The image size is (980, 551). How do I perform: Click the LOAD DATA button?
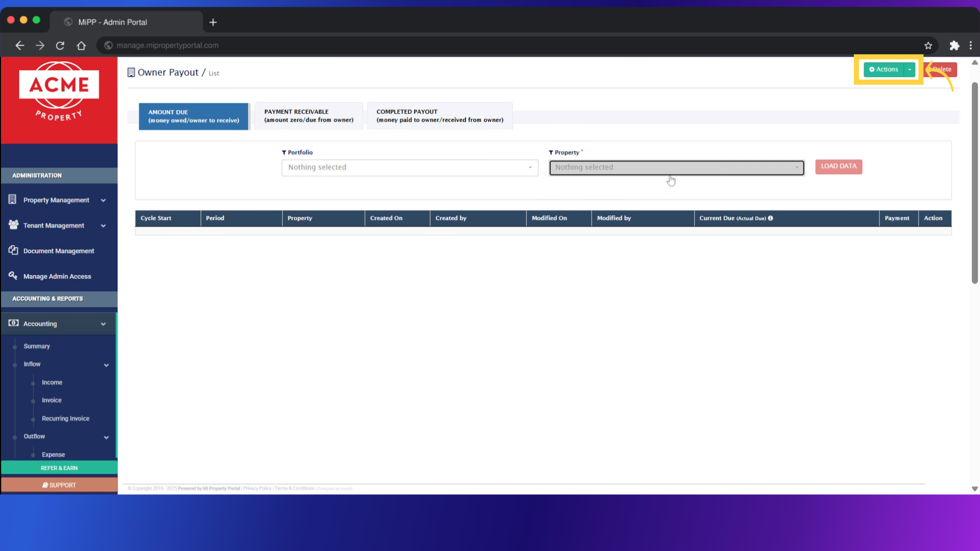point(839,167)
